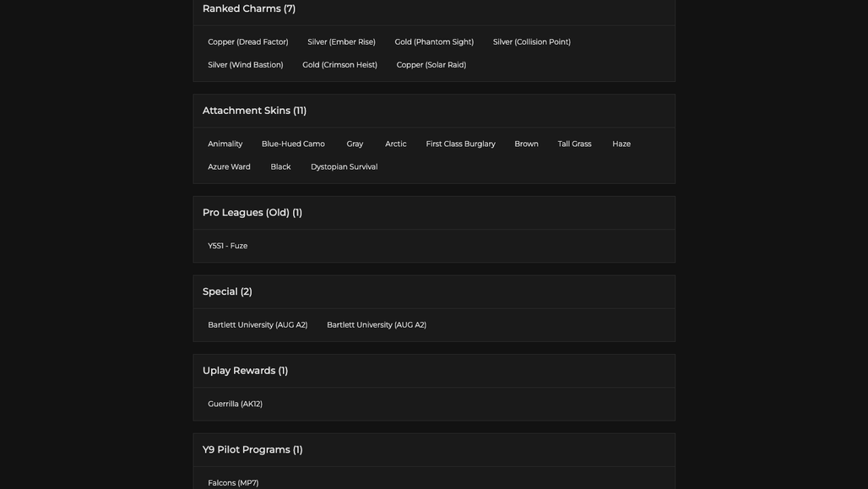Click the First Class Burglary skin
This screenshot has width=868, height=489.
460,144
